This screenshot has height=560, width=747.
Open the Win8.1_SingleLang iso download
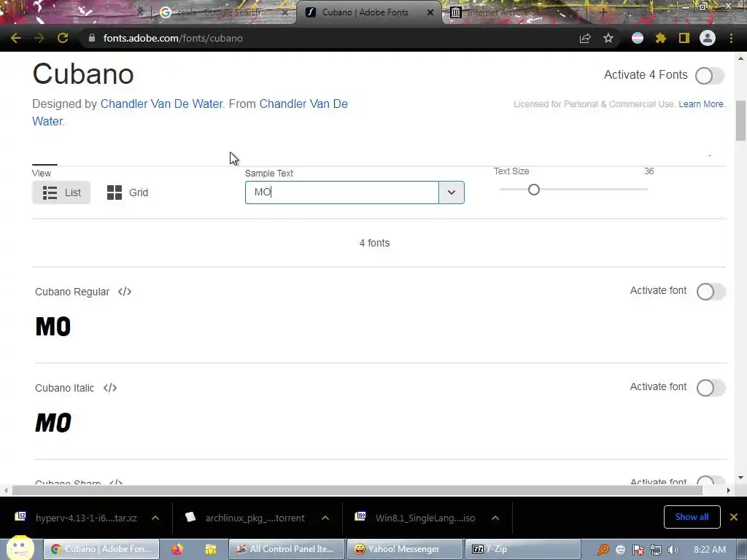pos(416,518)
